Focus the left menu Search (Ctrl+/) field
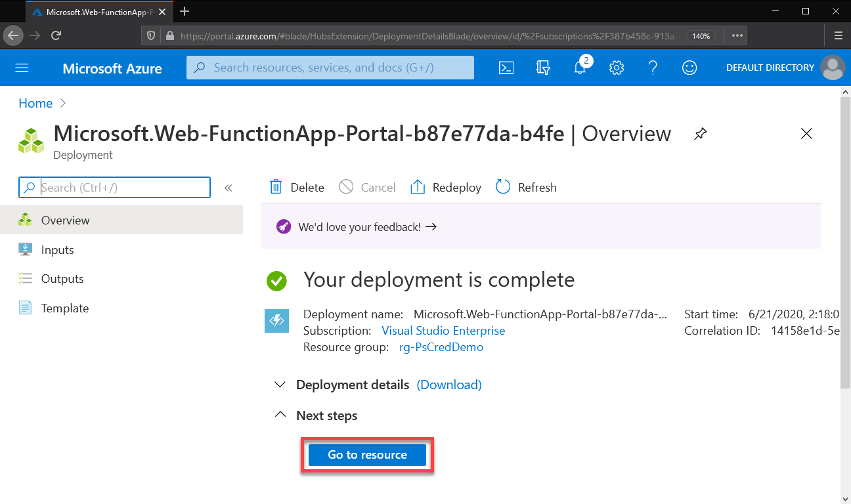This screenshot has width=851, height=504. coord(114,188)
